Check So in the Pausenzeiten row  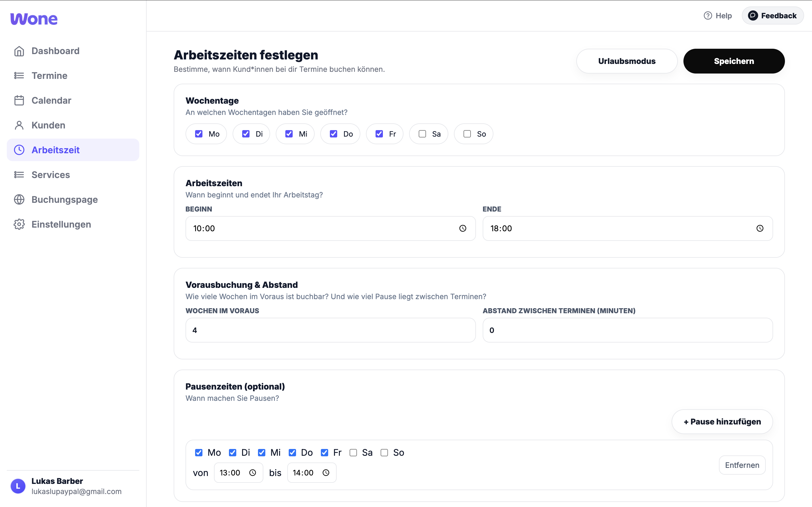(x=384, y=453)
